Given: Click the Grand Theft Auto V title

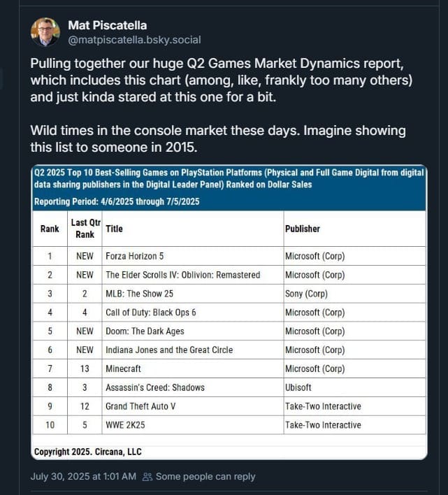Looking at the screenshot, I should click(x=140, y=406).
